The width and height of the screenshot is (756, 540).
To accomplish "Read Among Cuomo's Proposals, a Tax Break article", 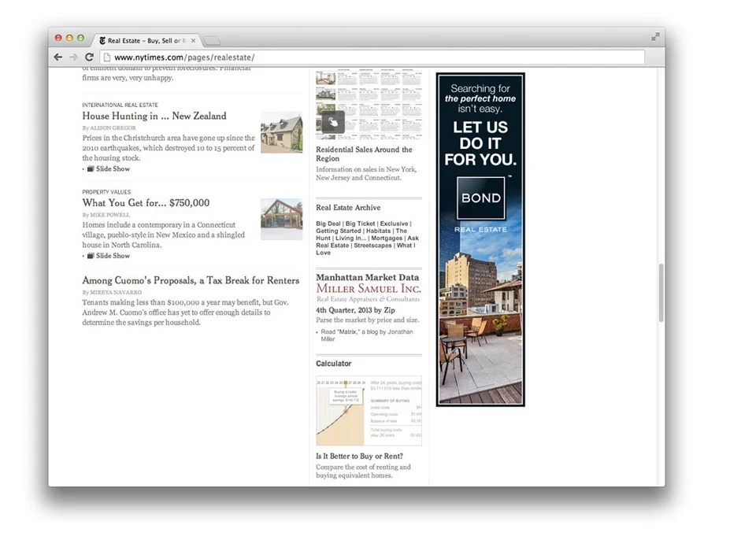I will [191, 280].
